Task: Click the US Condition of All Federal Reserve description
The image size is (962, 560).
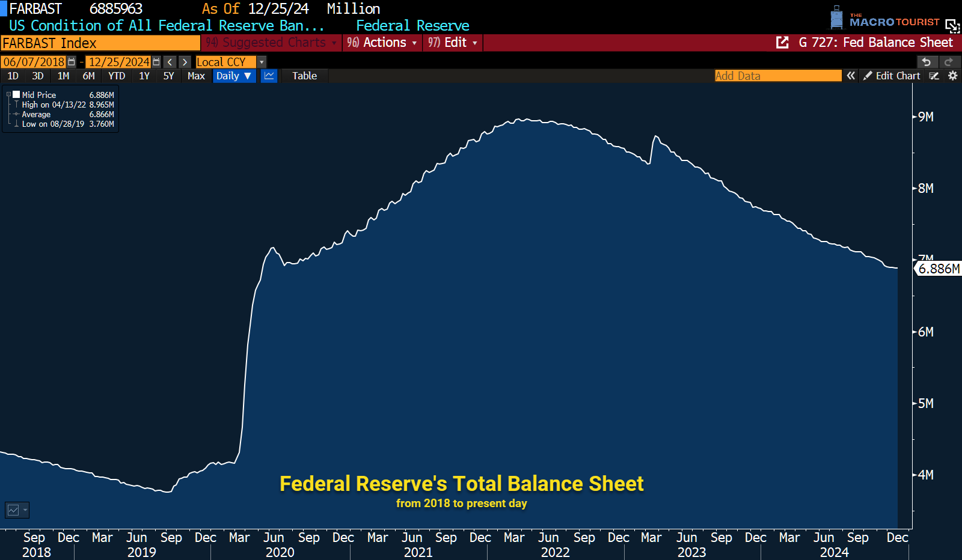Action: 167,26
